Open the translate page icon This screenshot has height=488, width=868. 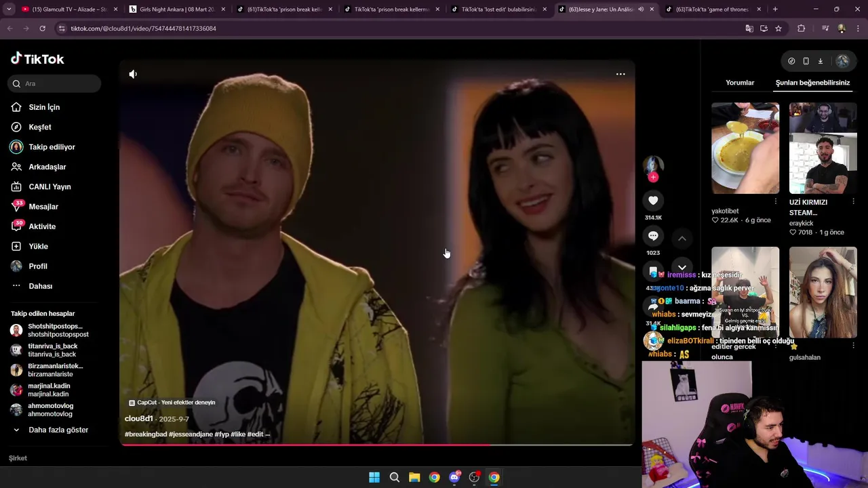[x=749, y=28]
